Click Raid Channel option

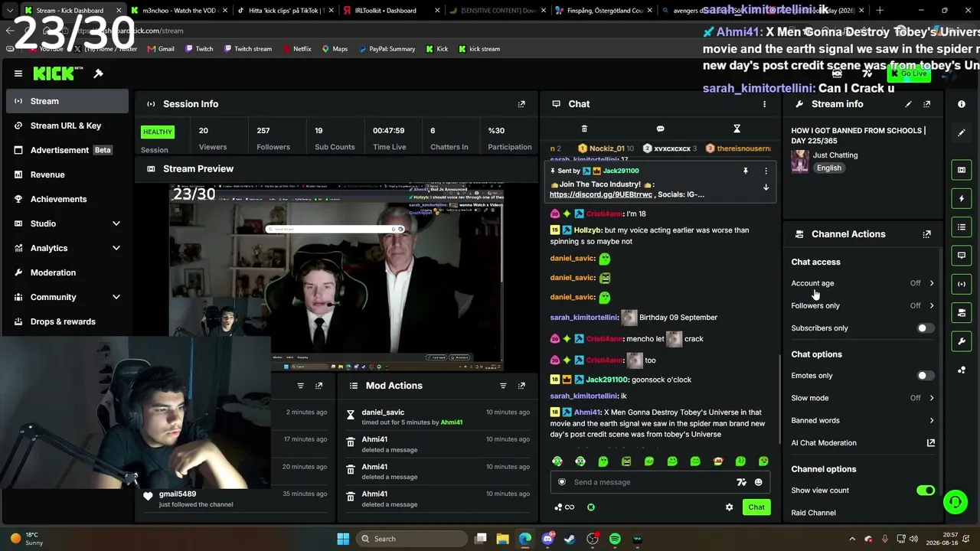(813, 513)
